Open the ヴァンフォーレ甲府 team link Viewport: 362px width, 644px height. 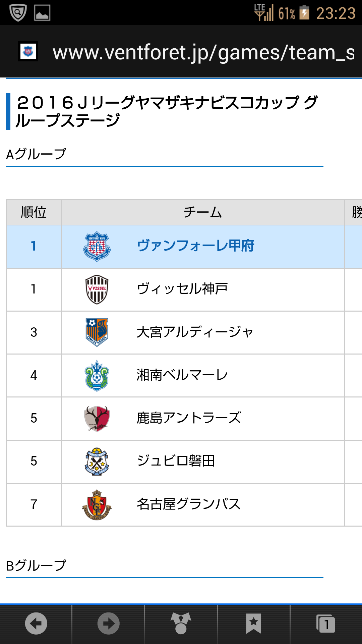tap(196, 246)
